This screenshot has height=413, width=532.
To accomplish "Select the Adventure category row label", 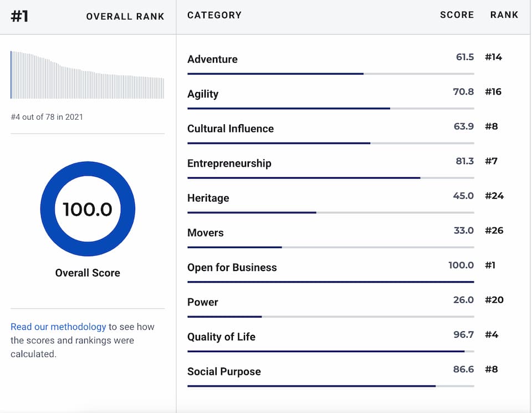I will tap(212, 59).
